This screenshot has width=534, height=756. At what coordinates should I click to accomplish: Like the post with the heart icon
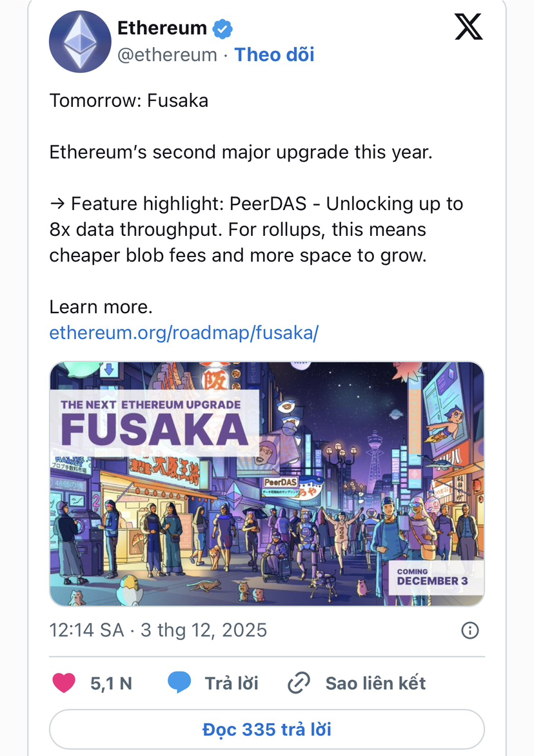(x=64, y=683)
